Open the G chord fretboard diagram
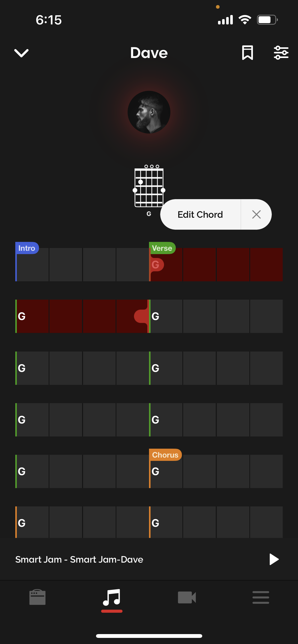 149,187
